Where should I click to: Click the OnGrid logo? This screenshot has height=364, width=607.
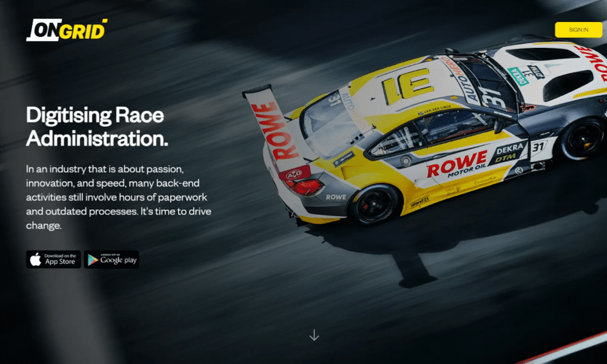click(67, 30)
